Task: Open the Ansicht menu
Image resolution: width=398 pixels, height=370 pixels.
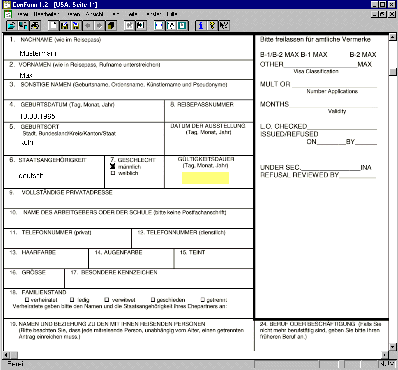Action: [x=94, y=14]
